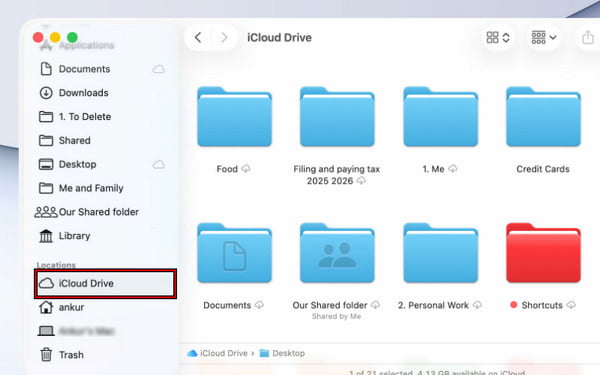
Task: Click the 'Credit Cards' folder name
Action: pyautogui.click(x=543, y=169)
